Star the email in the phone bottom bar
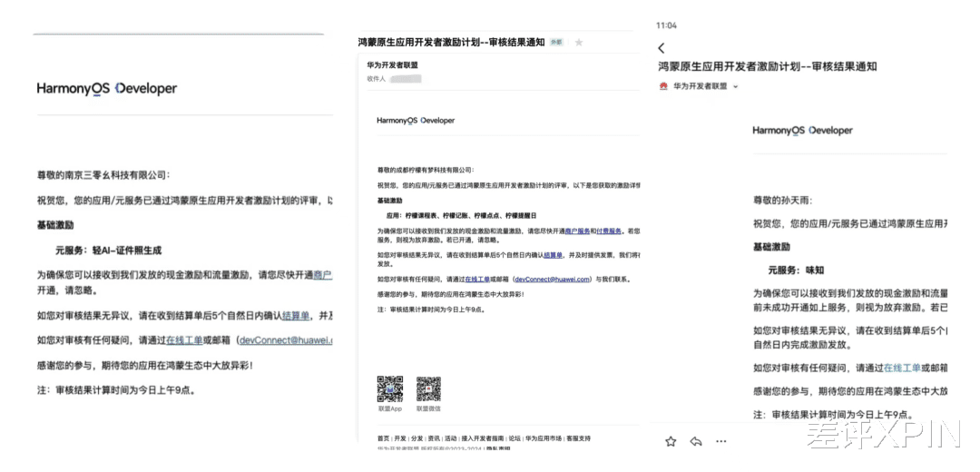The width and height of the screenshot is (980, 472). [x=671, y=441]
